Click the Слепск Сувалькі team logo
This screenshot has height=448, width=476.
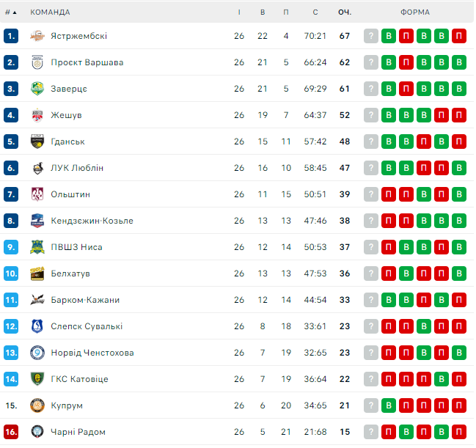pos(37,326)
